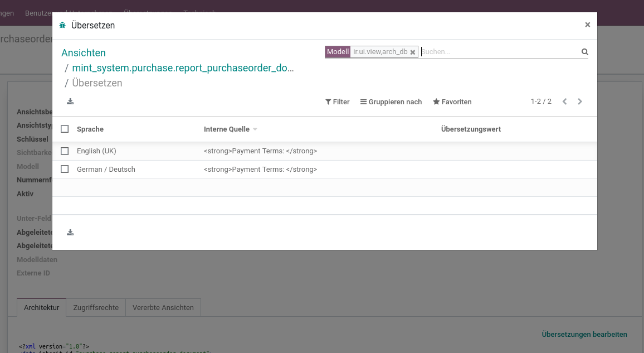
Task: Check the German / Deutsch row checkbox
Action: (x=65, y=170)
